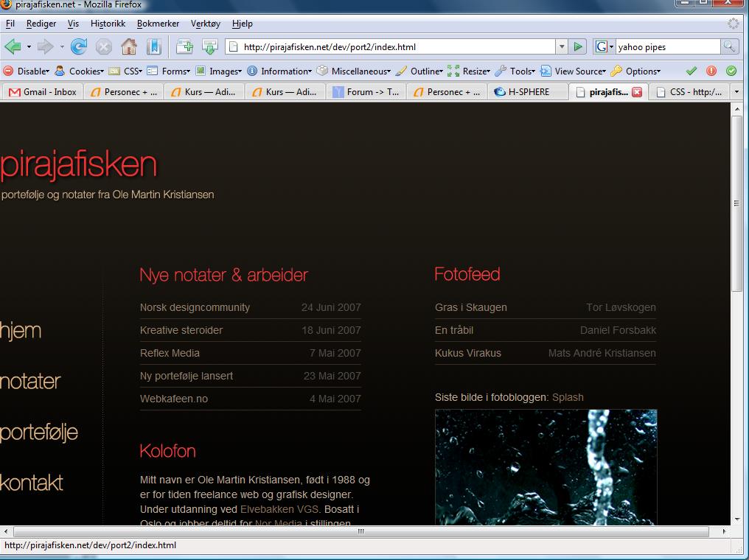Click the Elvebakken VGS link
Viewport: 749px width, 560px height.
pyautogui.click(x=279, y=509)
